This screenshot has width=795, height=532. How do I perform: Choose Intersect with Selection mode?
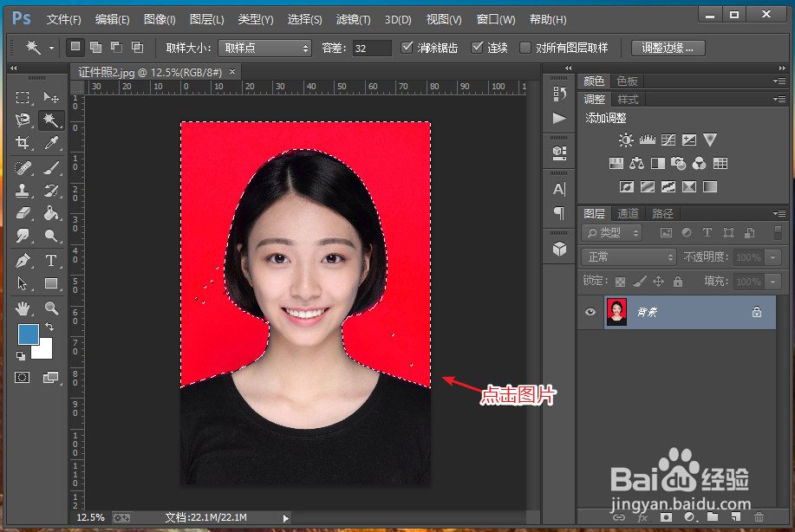137,47
